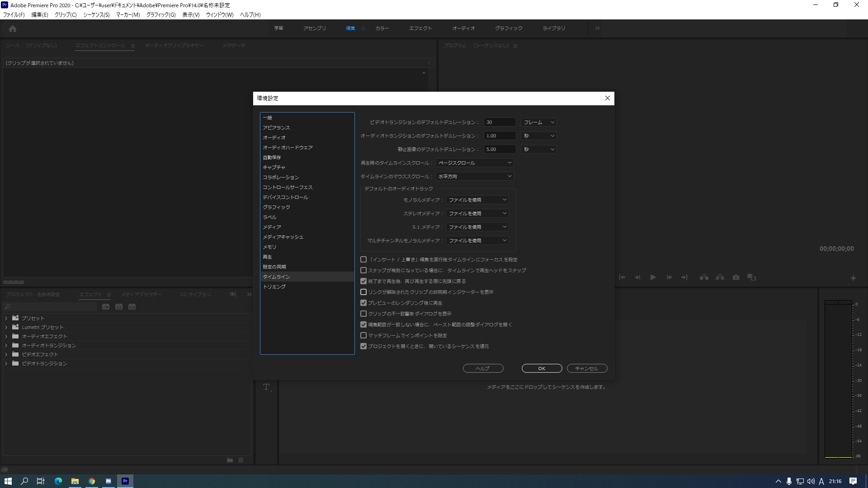The width and height of the screenshot is (868, 488).
Task: Open timeline playback scroll dropdown (ページスクロール)
Action: click(x=475, y=163)
